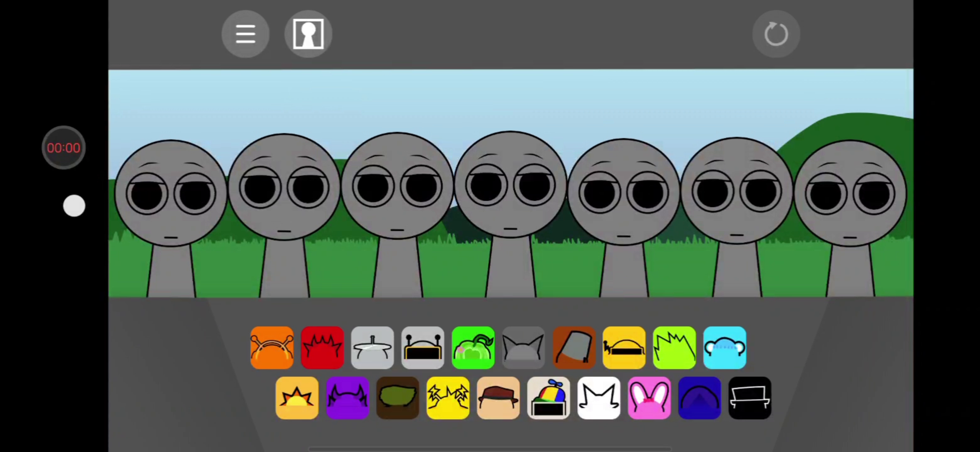Select the sun icon on yellow tile
The image size is (980, 452).
point(297,398)
